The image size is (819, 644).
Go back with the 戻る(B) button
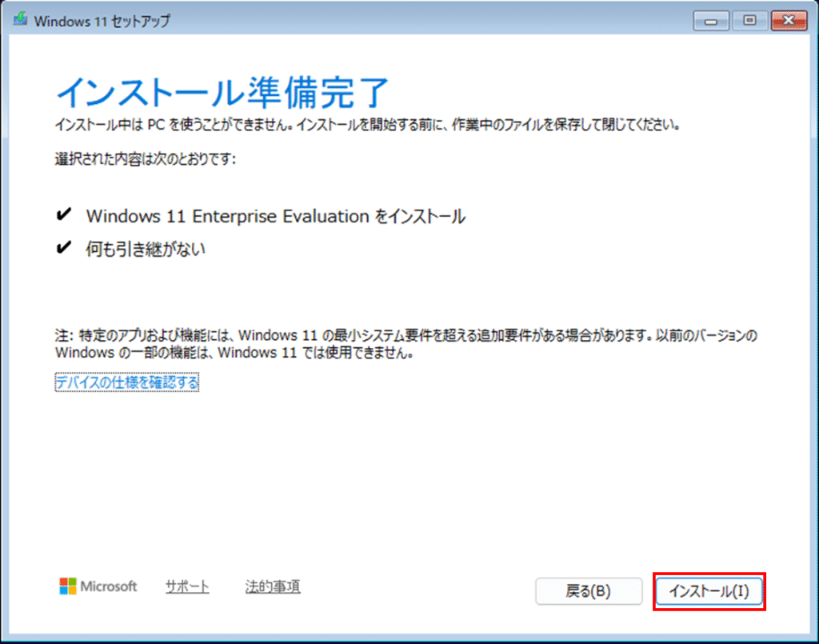click(588, 591)
